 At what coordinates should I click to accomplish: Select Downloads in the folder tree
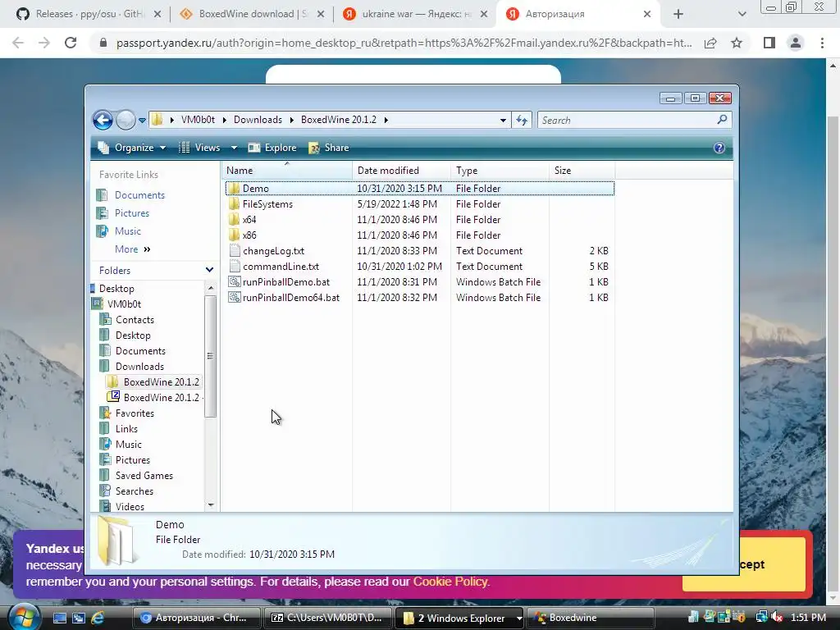(x=139, y=367)
